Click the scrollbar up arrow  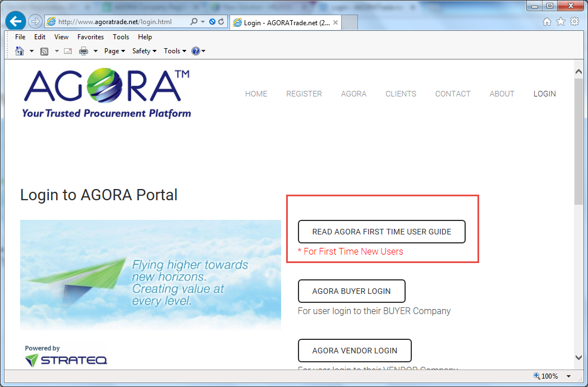578,72
